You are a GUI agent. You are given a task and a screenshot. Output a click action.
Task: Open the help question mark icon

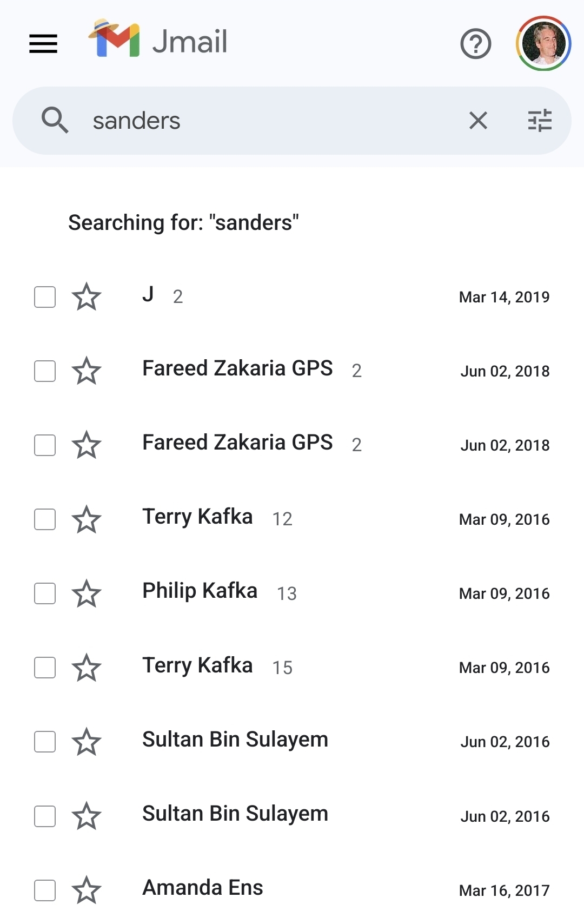475,44
